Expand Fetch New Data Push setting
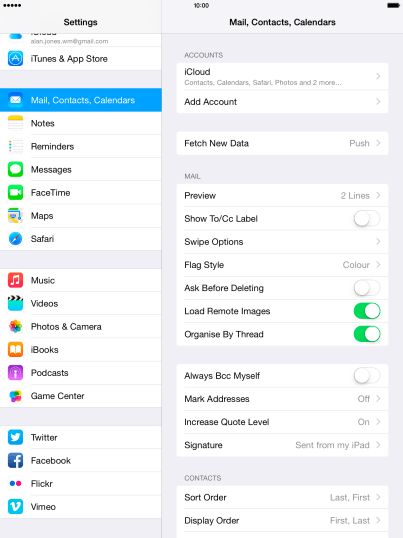 coord(282,143)
